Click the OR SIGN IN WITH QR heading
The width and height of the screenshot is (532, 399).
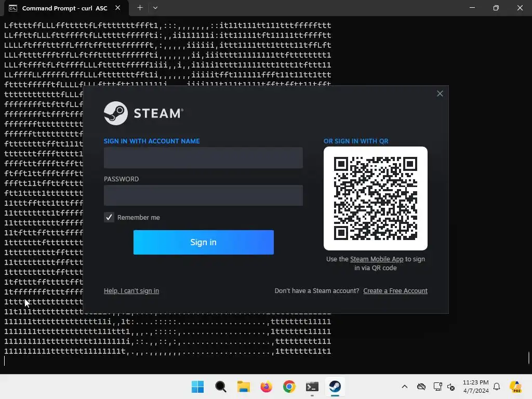point(356,141)
